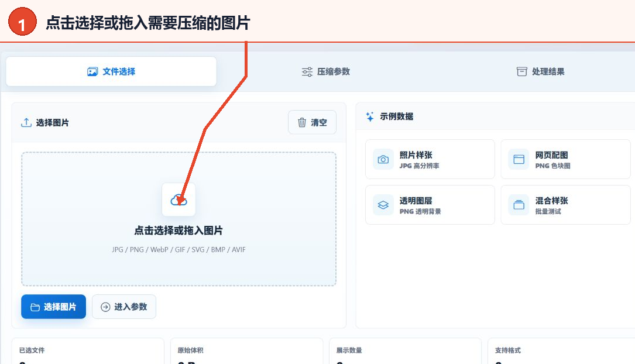Click the 点击选择或拖入图片 drop area text
Screen dimensions: 635x364
tap(179, 231)
